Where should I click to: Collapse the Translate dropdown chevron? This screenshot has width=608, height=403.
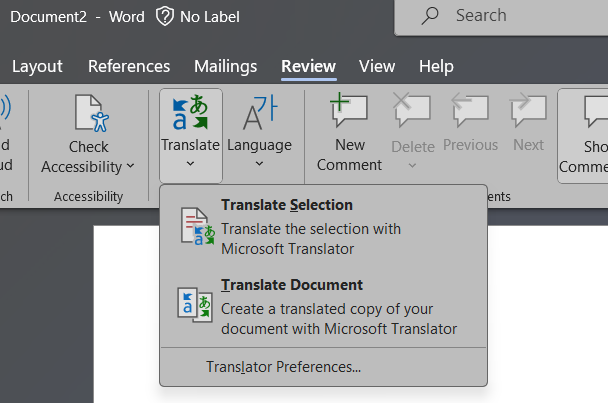point(190,164)
